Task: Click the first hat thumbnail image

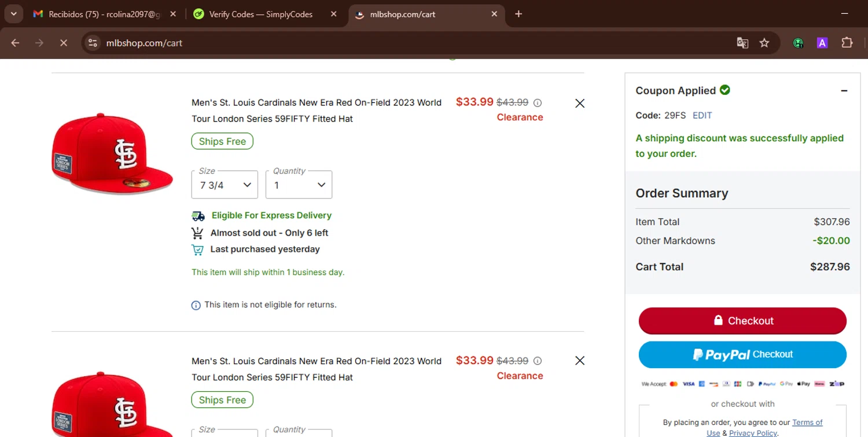Action: click(x=112, y=153)
